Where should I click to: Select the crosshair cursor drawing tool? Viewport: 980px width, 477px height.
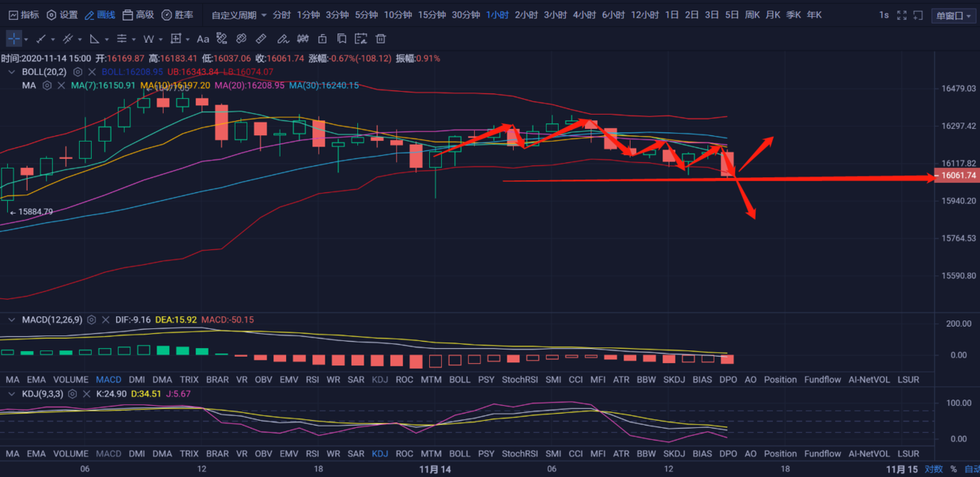click(14, 38)
